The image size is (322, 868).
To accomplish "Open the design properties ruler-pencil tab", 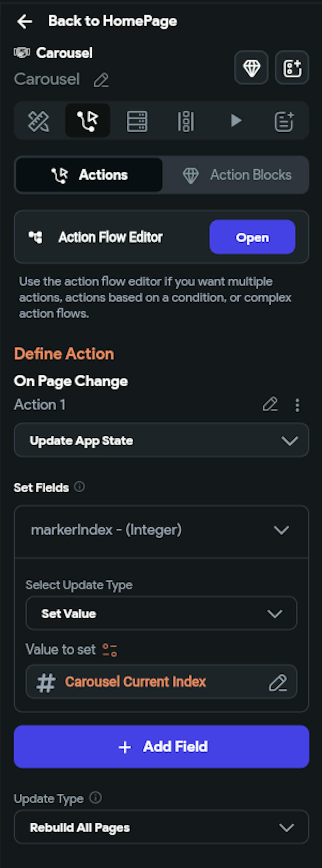I will coord(38,121).
